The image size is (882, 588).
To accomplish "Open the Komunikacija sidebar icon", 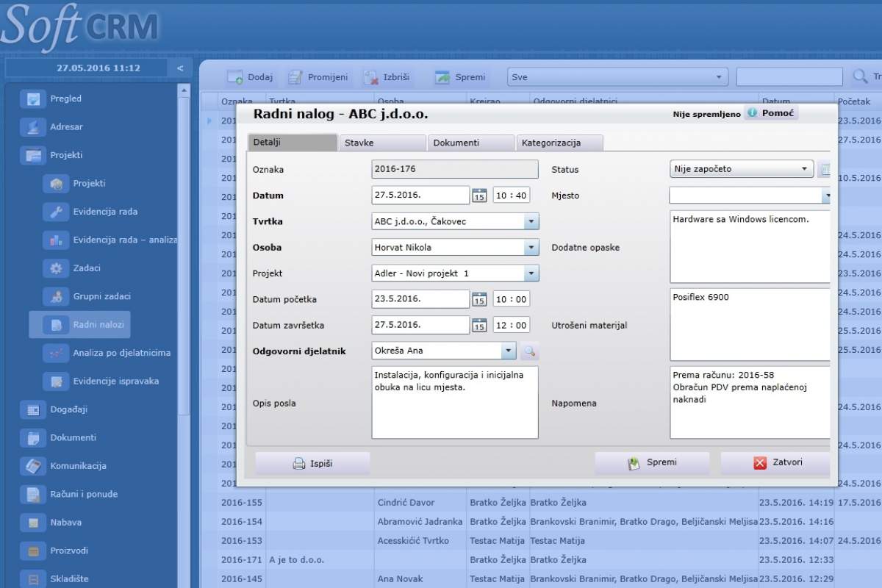I will coord(33,466).
